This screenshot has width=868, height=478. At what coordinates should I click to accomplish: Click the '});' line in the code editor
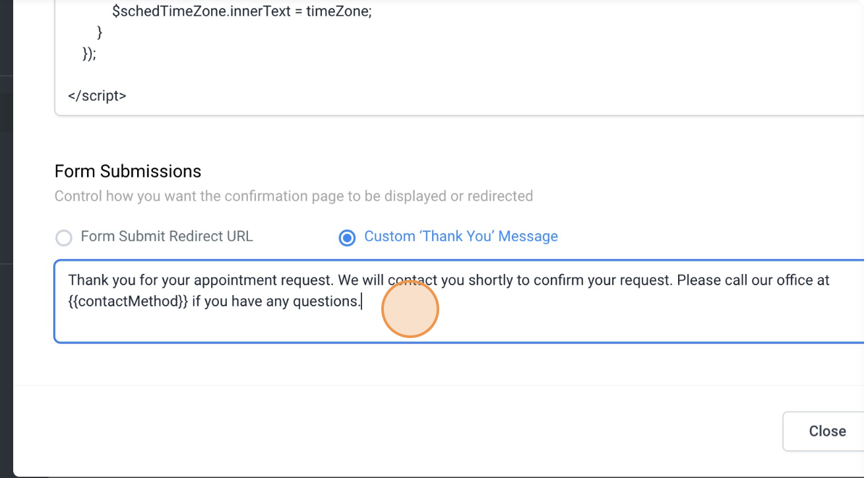[89, 54]
